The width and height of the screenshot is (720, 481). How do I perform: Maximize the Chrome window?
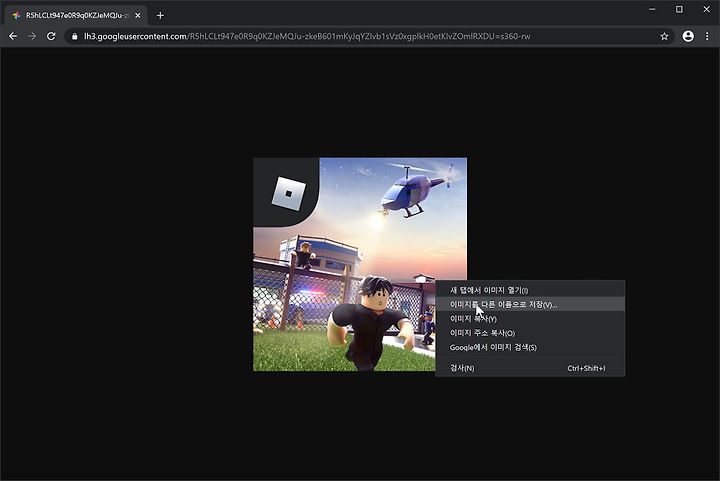click(x=679, y=9)
